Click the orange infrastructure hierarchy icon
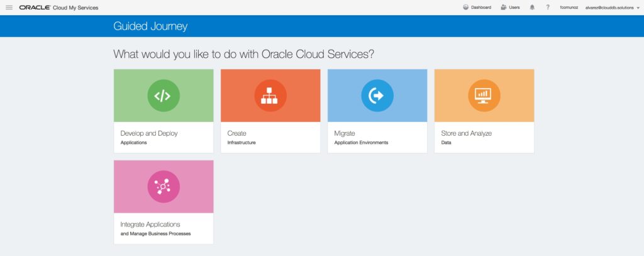Image resolution: width=644 pixels, height=256 pixels. (270, 96)
